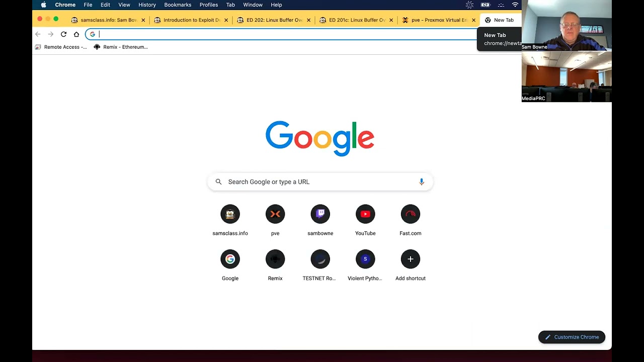This screenshot has height=362, width=644.
Task: Open the Bookmarks menu
Action: (x=178, y=5)
